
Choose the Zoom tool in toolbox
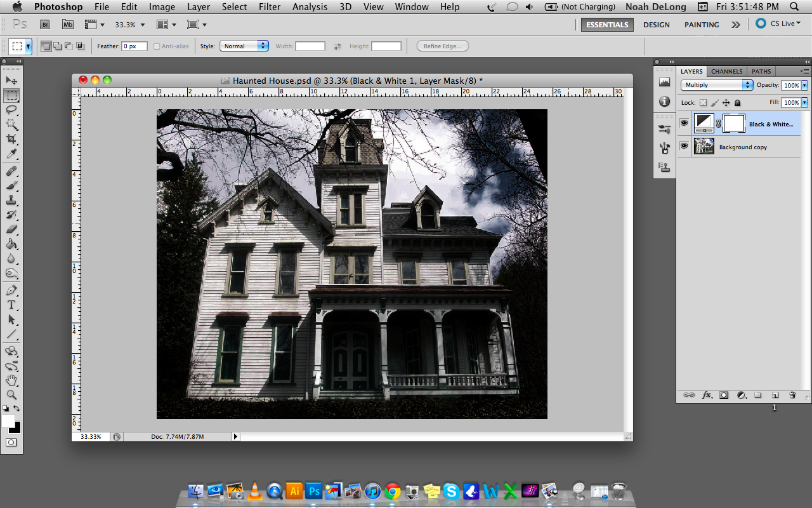[x=11, y=395]
